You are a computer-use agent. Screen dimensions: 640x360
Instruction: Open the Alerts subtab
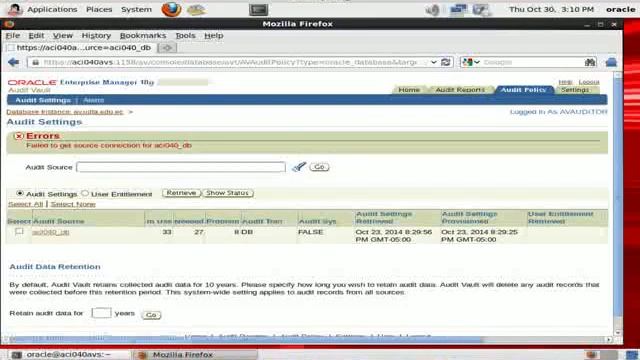click(x=93, y=100)
